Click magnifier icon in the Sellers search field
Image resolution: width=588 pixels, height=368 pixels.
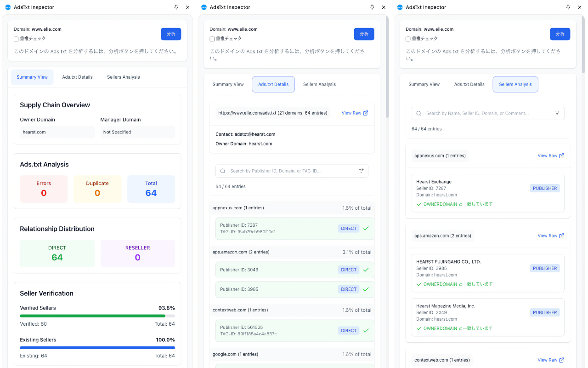coord(419,113)
